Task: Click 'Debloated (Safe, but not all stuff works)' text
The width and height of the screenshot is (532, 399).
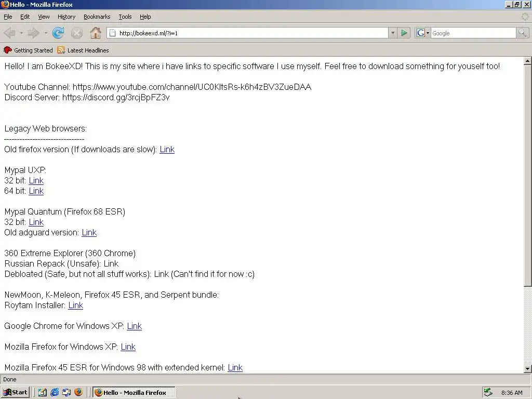Action: pos(77,274)
